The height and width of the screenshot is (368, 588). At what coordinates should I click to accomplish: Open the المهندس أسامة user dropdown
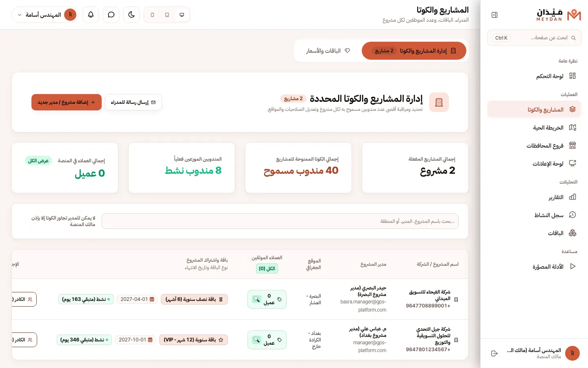(x=45, y=15)
